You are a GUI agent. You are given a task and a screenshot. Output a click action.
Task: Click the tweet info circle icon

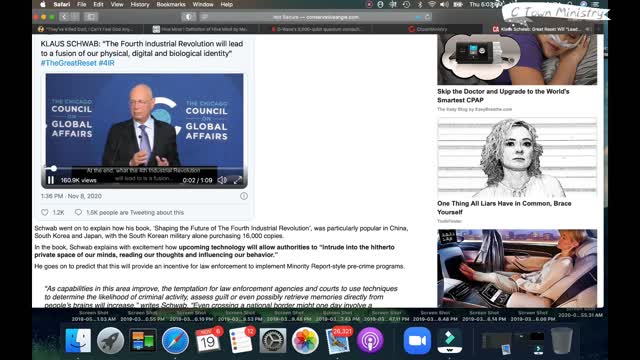click(244, 196)
